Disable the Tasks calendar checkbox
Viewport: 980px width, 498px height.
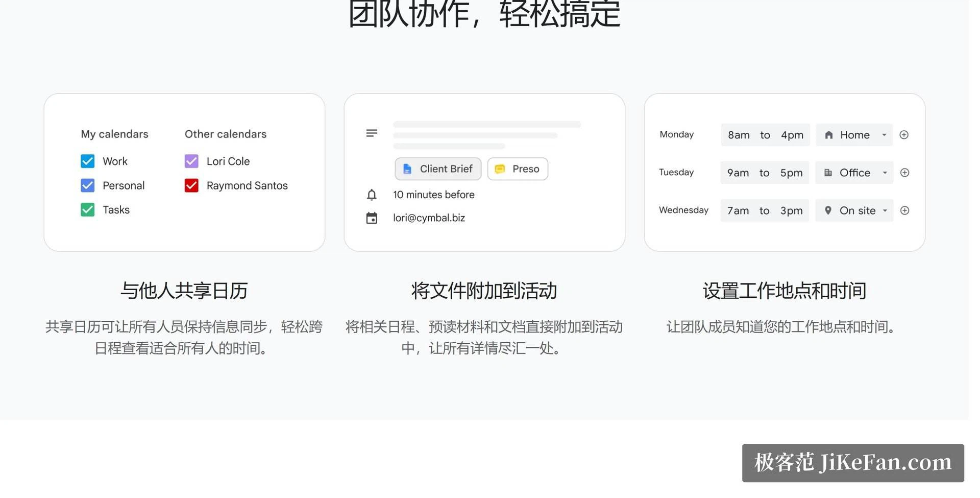[x=87, y=209]
